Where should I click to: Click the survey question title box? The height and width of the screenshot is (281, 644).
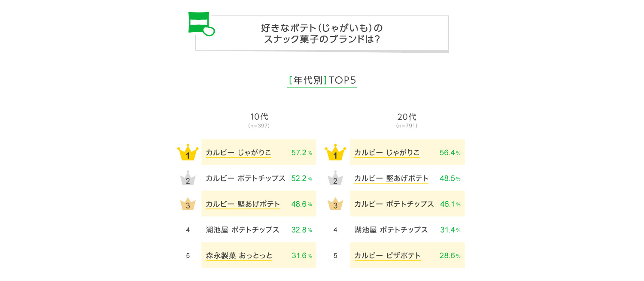[x=322, y=33]
